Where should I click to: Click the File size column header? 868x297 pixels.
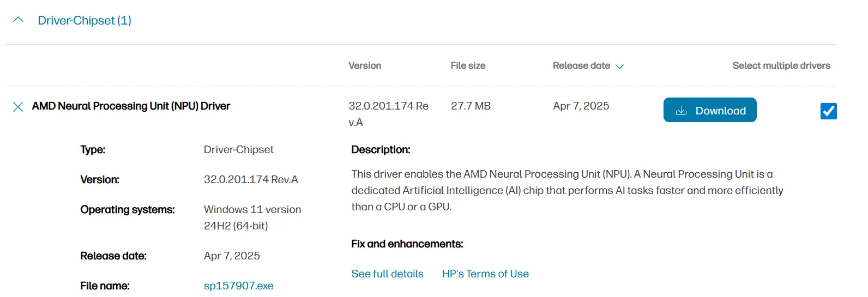(x=468, y=66)
